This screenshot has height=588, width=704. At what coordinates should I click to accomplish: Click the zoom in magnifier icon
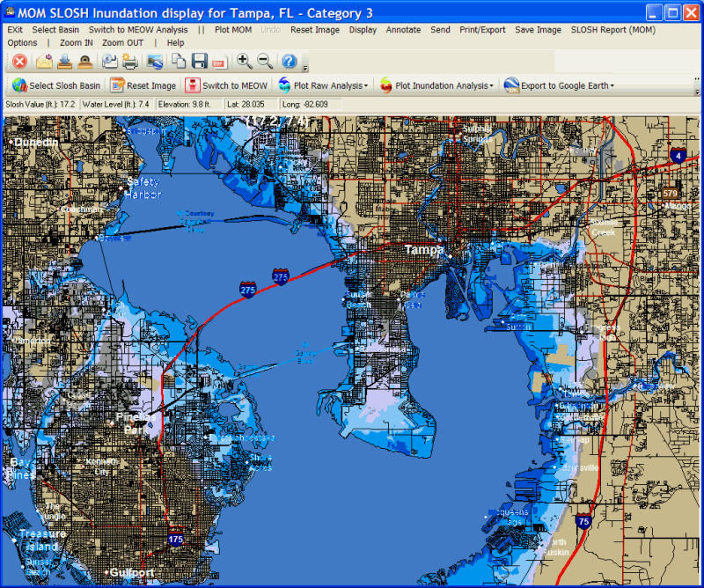[x=244, y=62]
